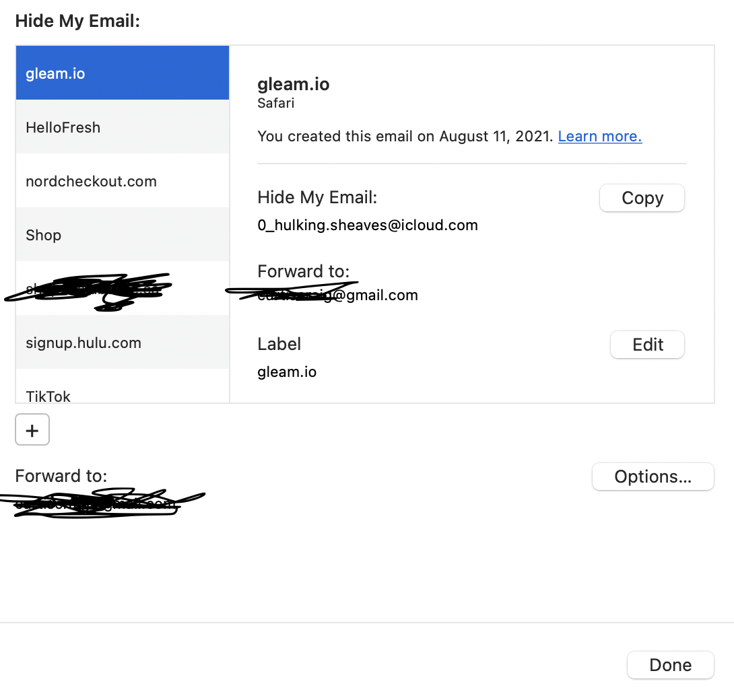This screenshot has width=734, height=700.
Task: Select the scribbled-out list entry
Action: coord(123,288)
